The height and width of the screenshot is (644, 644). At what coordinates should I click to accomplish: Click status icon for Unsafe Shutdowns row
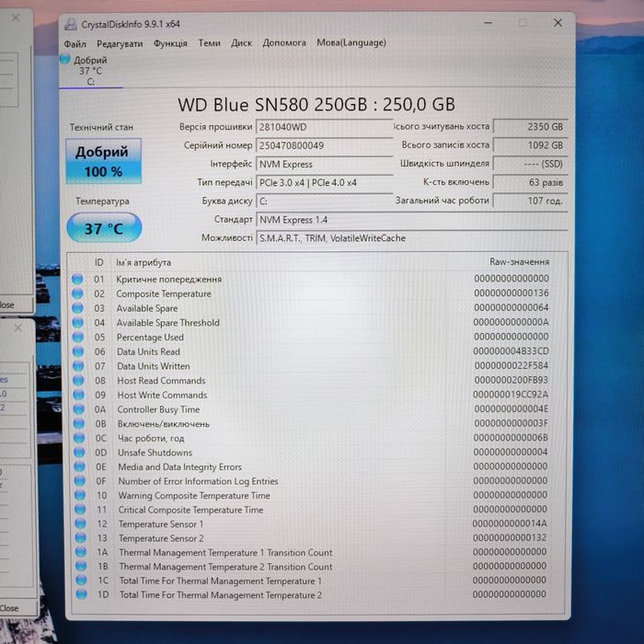pyautogui.click(x=79, y=453)
